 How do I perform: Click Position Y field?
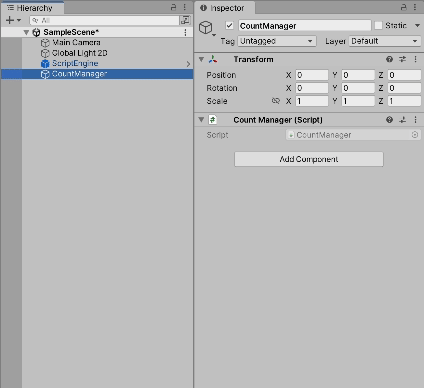tap(358, 75)
